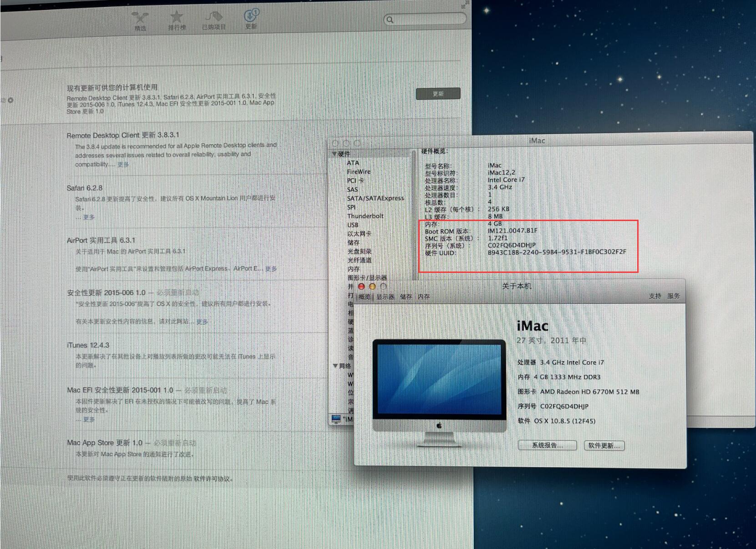
Task: Click the iTunes 12.4.3 update title
Action: pyautogui.click(x=88, y=345)
